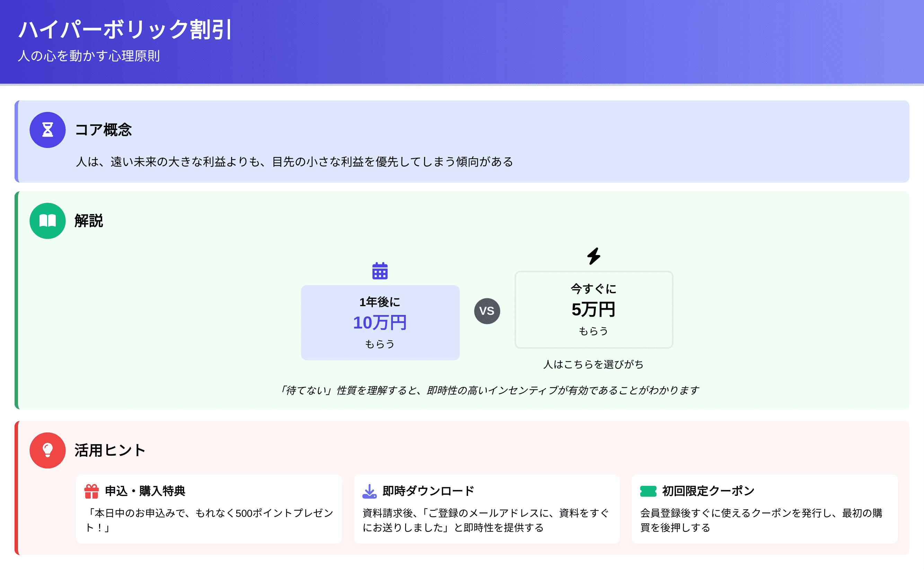Click the hourglass icon beside コア概念

pyautogui.click(x=47, y=130)
